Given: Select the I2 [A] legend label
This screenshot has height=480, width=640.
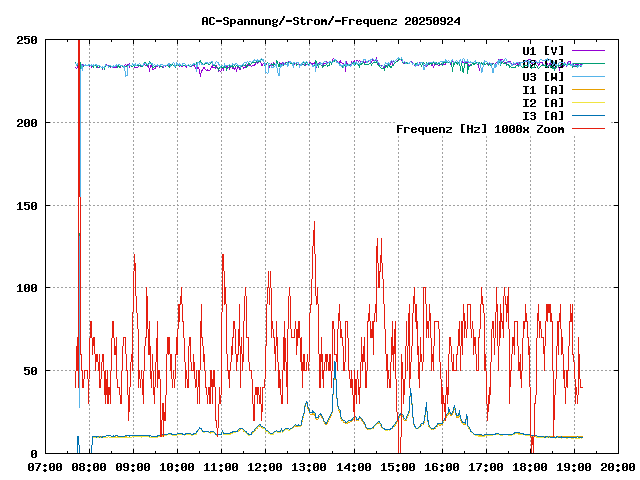Looking at the screenshot, I should (543, 102).
